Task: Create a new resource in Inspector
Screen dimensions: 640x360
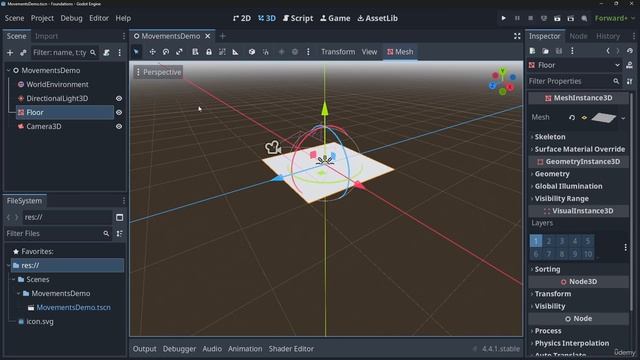Action: click(x=532, y=51)
